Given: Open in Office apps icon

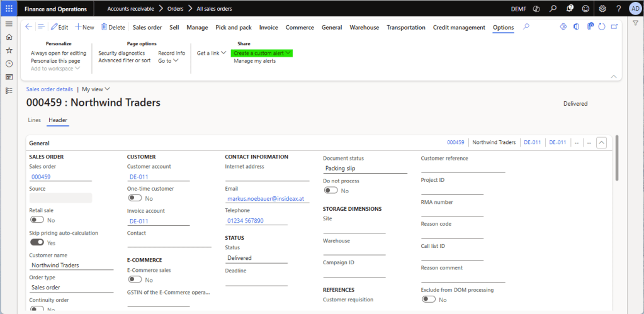Looking at the screenshot, I should (x=576, y=26).
